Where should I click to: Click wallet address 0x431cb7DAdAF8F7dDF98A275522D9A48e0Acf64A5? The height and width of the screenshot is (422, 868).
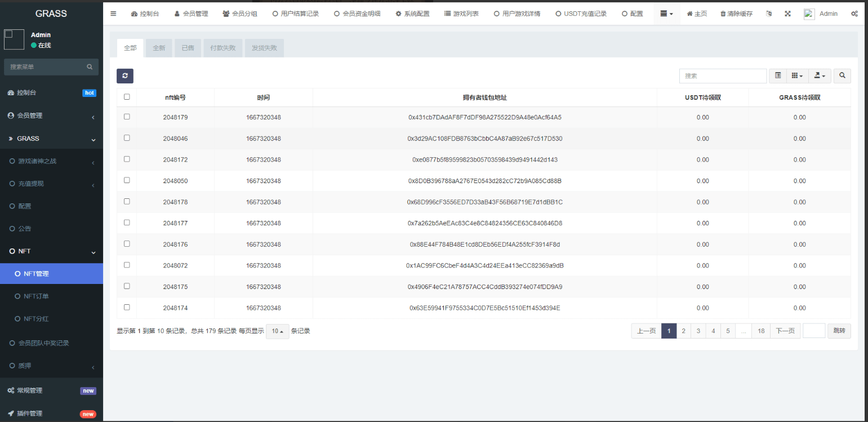click(485, 117)
